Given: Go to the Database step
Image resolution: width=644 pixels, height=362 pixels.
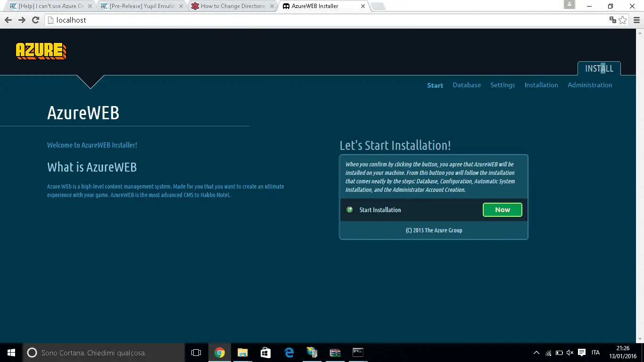Looking at the screenshot, I should point(467,85).
